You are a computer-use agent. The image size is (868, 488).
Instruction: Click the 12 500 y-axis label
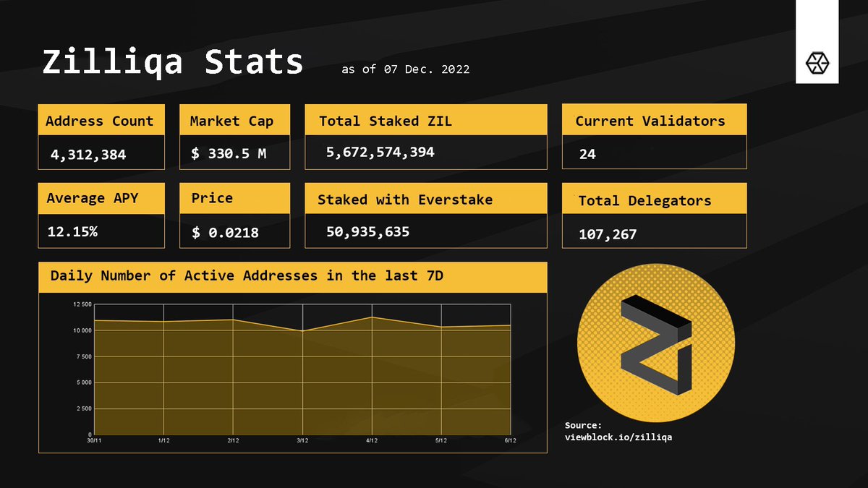point(82,304)
